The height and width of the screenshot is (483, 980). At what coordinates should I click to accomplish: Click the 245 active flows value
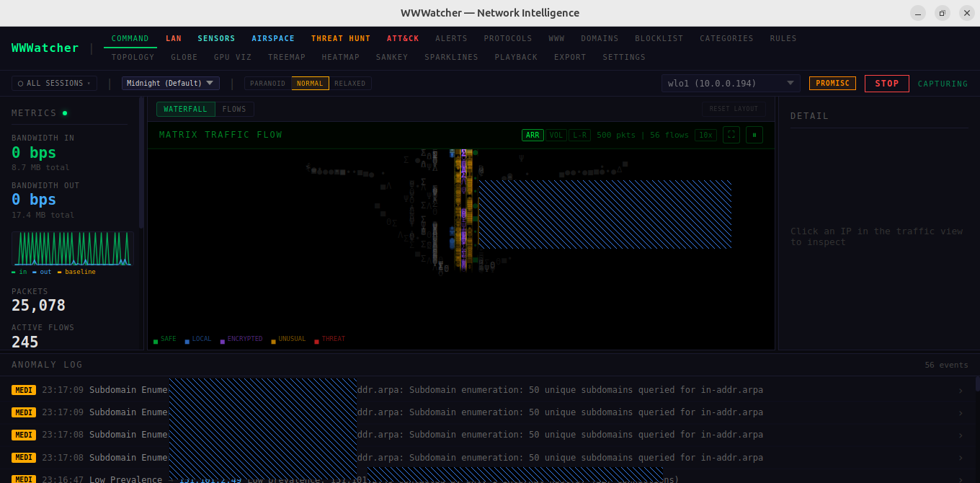[x=25, y=342]
